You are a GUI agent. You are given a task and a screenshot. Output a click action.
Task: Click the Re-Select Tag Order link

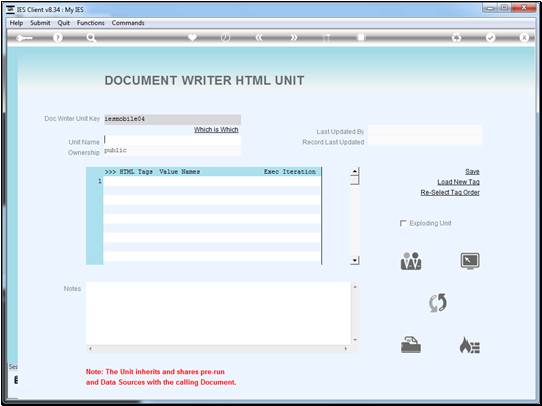(450, 192)
